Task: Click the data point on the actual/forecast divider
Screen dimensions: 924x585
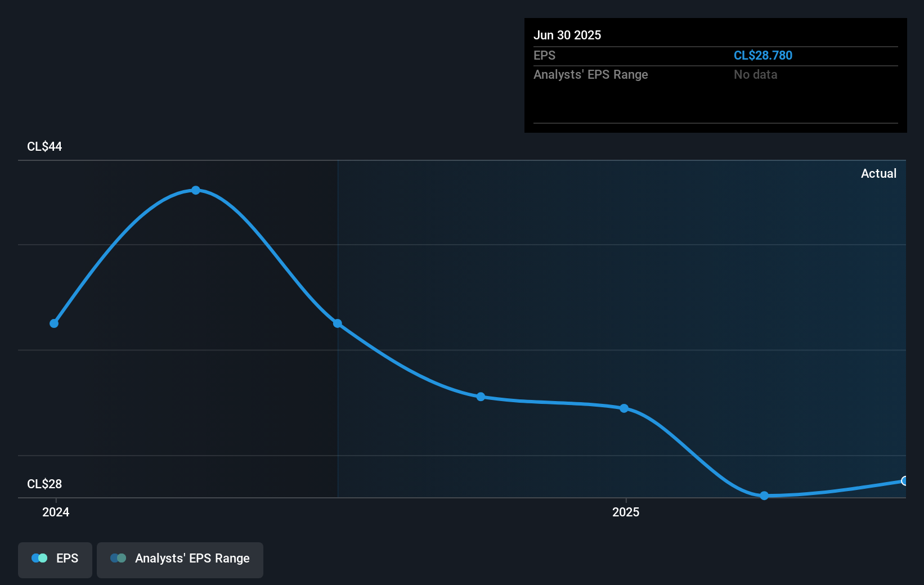Action: point(337,323)
